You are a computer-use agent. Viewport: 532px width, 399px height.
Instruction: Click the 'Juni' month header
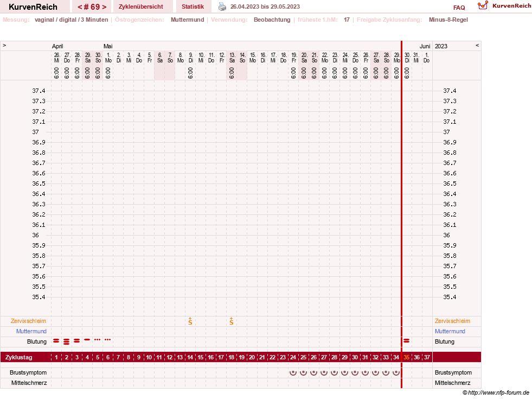click(425, 46)
